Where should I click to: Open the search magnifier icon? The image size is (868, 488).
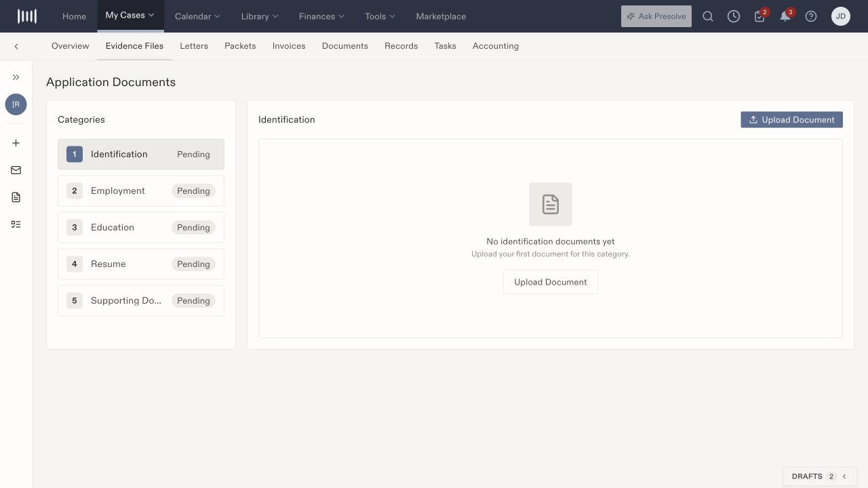[x=708, y=16]
